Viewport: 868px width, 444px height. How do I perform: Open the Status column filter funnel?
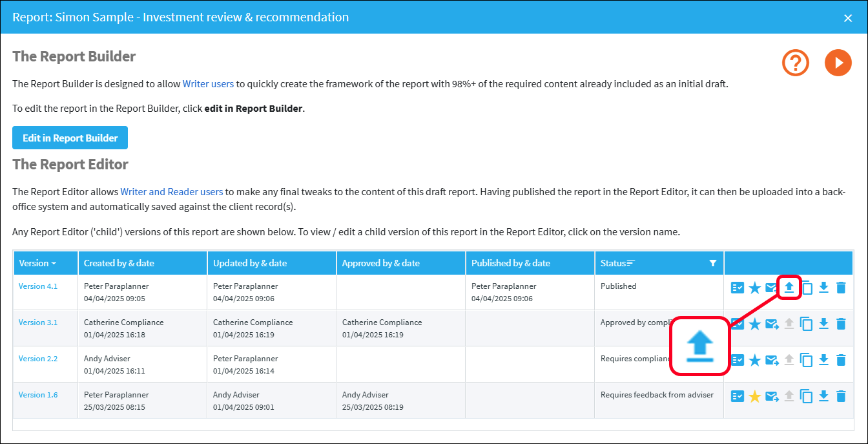713,263
